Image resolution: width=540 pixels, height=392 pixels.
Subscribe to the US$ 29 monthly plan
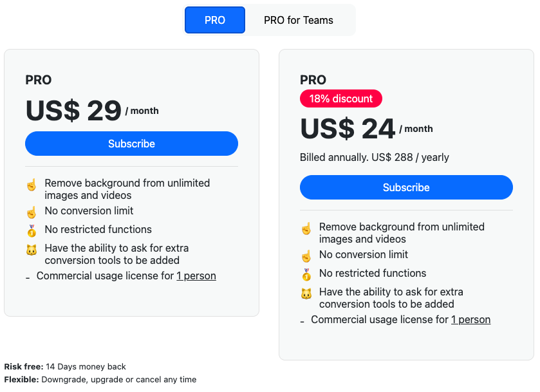131,144
